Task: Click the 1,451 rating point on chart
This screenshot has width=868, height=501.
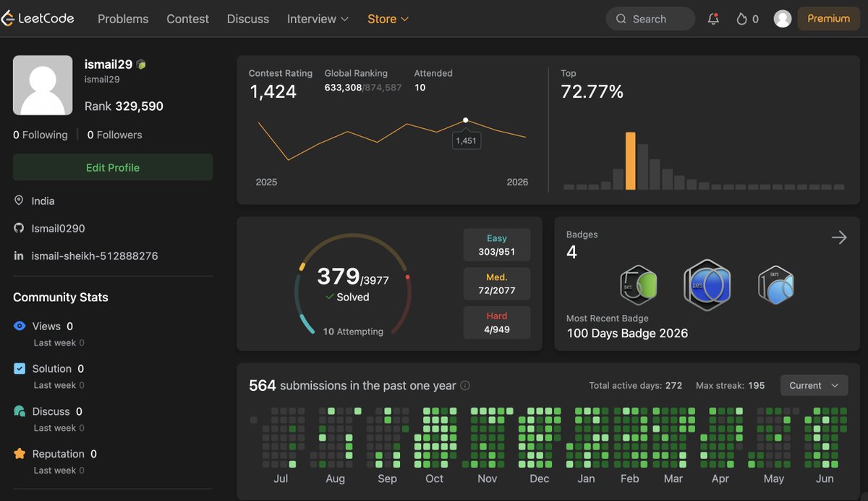Action: (x=465, y=120)
